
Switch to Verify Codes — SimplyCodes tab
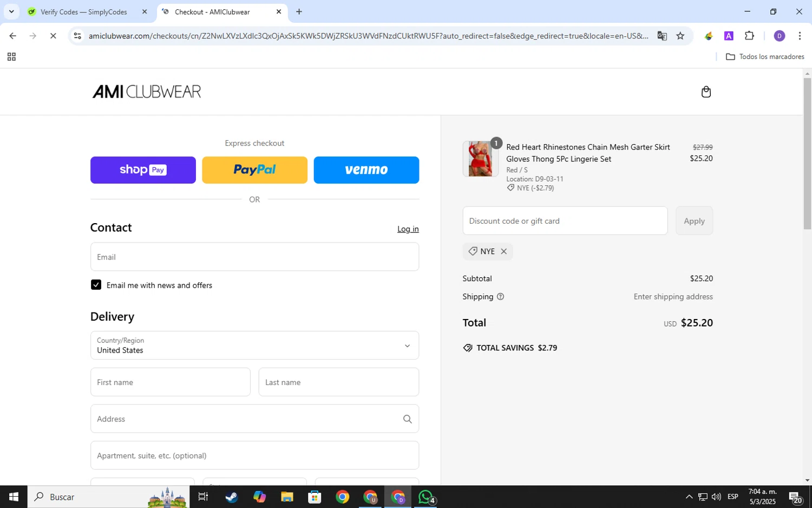click(84, 12)
